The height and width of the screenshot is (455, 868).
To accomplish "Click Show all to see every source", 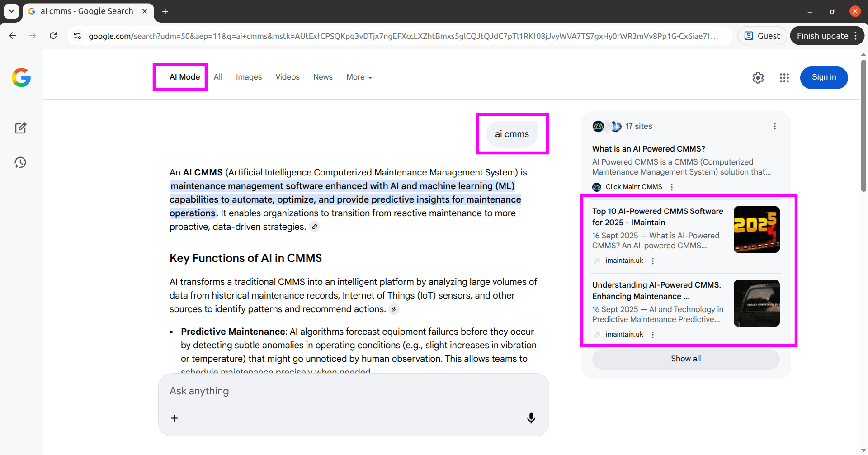I will pyautogui.click(x=685, y=358).
